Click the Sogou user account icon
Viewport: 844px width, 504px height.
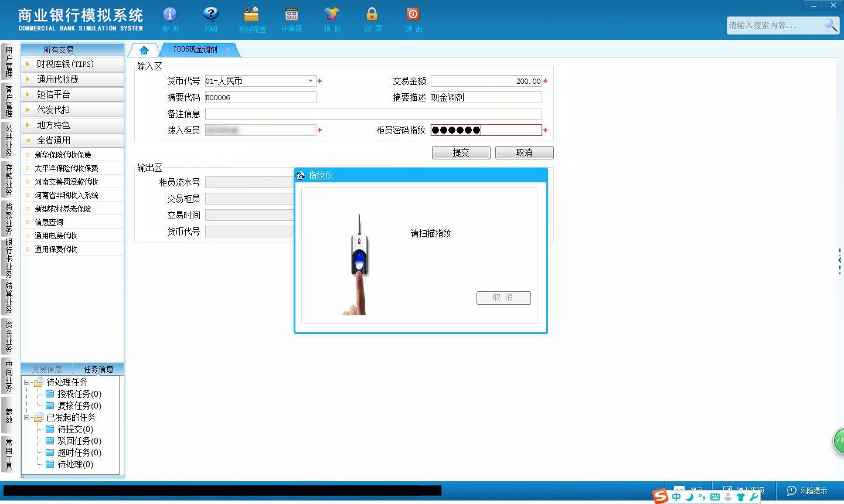pos(728,497)
